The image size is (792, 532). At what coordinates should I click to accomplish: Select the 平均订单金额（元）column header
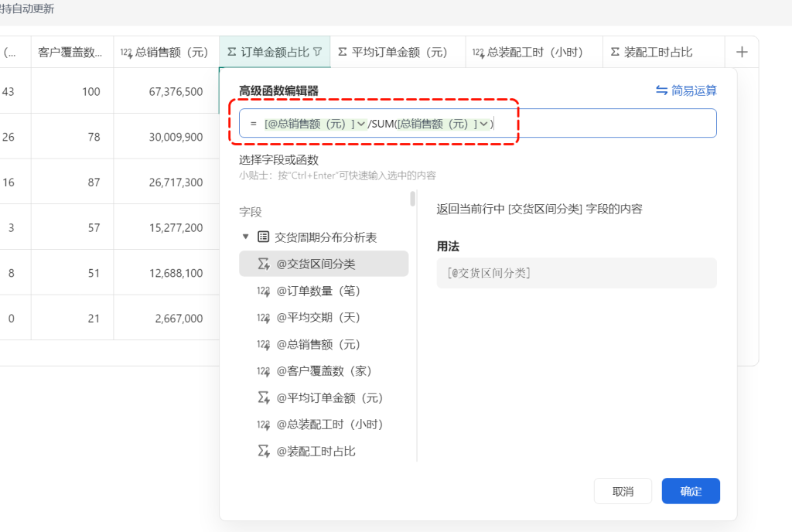398,52
